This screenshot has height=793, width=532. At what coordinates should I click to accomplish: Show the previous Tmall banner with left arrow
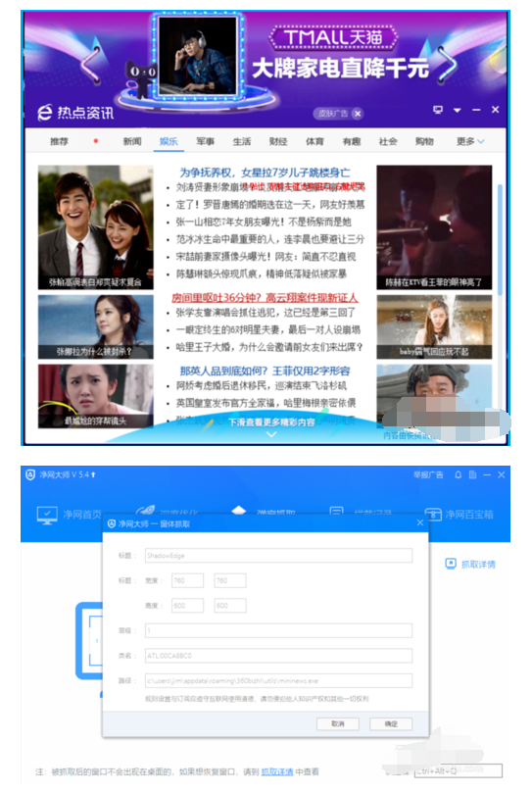click(92, 65)
